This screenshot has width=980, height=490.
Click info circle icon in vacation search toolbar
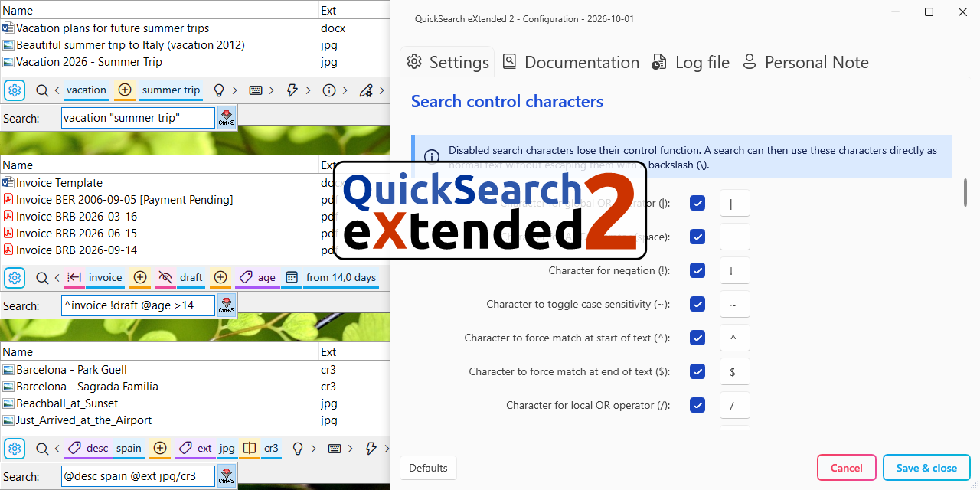tap(329, 90)
